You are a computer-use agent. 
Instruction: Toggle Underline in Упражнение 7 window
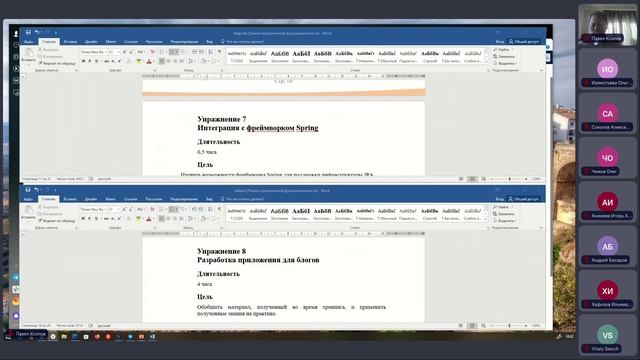pos(97,61)
